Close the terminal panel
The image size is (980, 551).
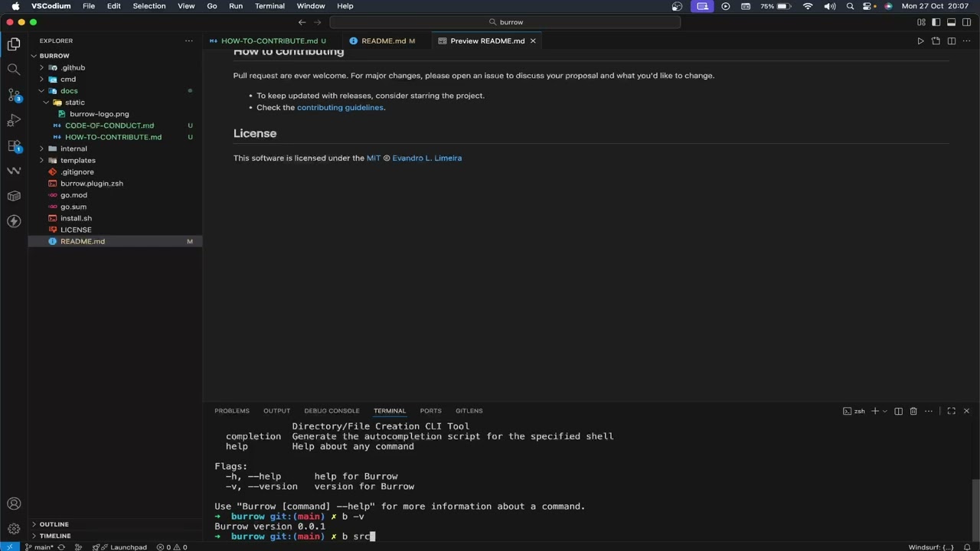966,411
